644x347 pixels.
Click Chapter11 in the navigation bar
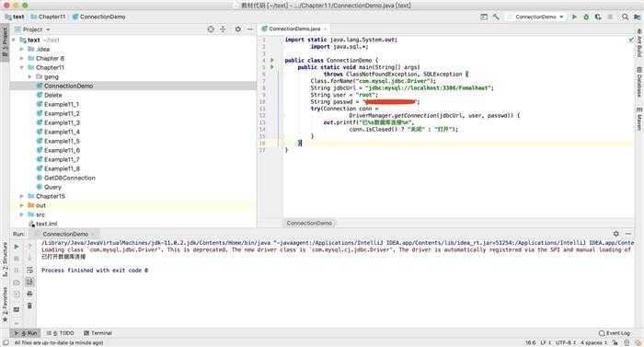coord(48,17)
